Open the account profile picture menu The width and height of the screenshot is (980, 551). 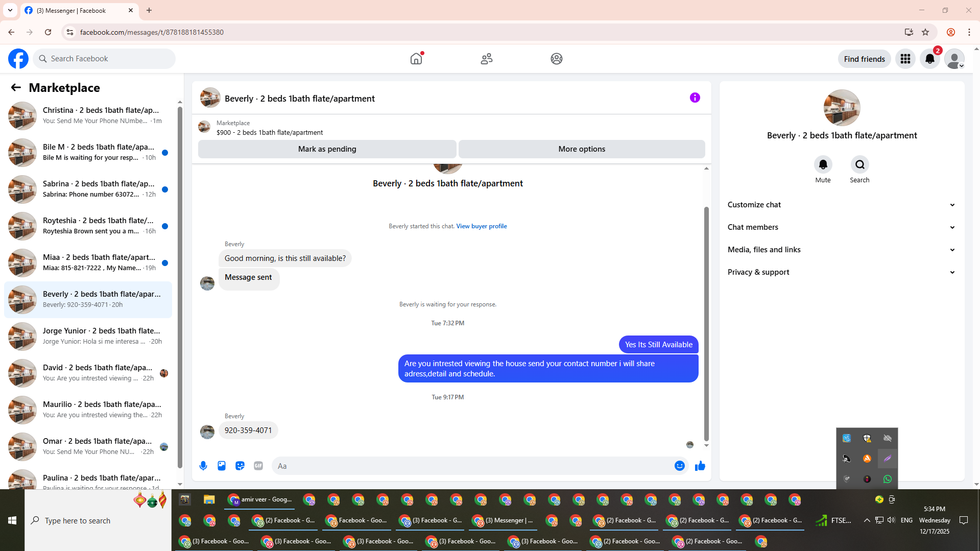click(x=954, y=59)
